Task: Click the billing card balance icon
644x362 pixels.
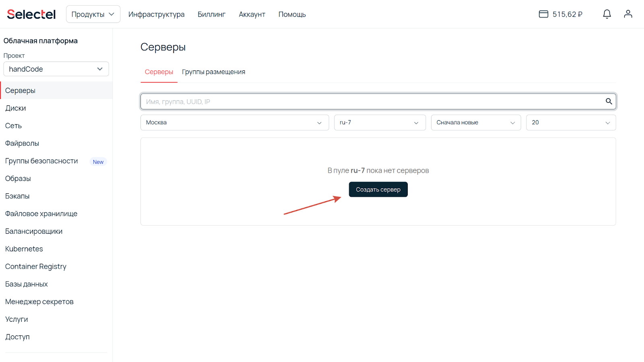Action: (x=543, y=14)
